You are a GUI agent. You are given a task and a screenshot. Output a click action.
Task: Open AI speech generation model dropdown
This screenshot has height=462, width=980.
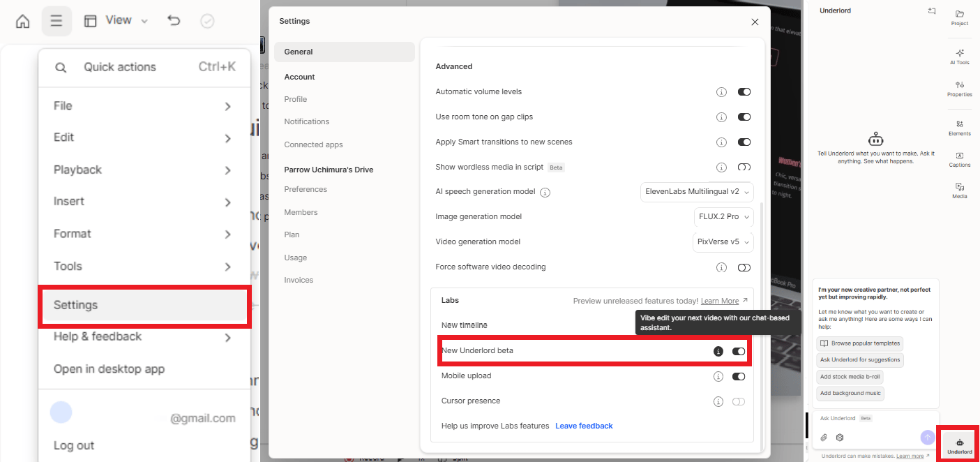click(x=697, y=192)
